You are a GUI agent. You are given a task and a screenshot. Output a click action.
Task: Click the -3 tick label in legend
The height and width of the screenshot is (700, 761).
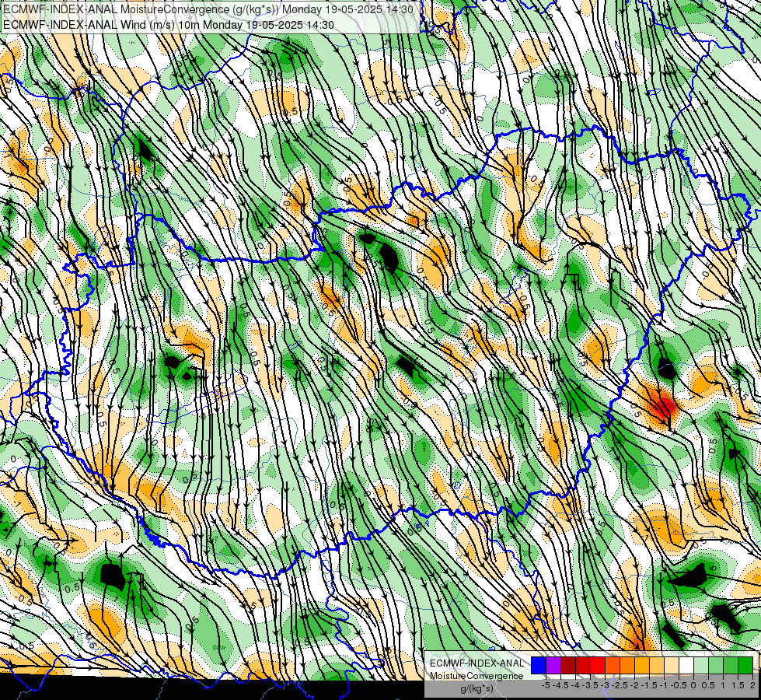coord(605,685)
